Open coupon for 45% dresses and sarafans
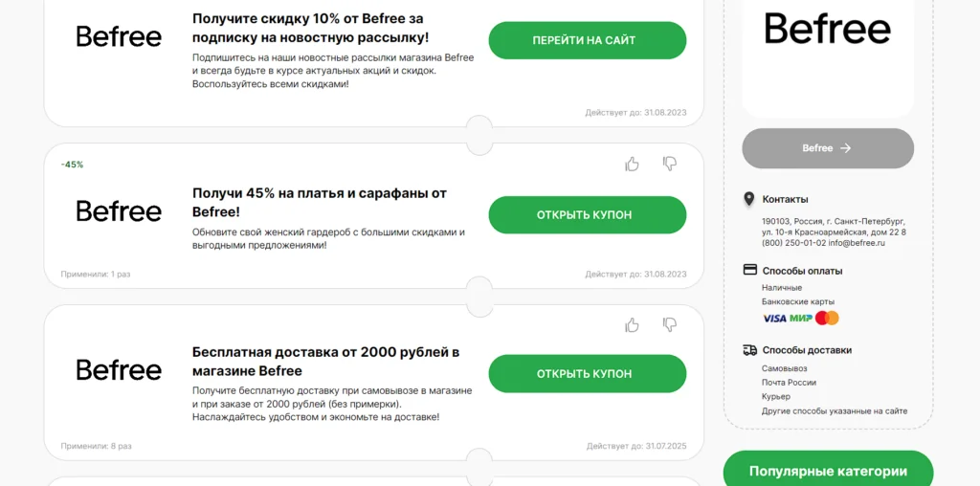The height and width of the screenshot is (486, 980). 587,215
